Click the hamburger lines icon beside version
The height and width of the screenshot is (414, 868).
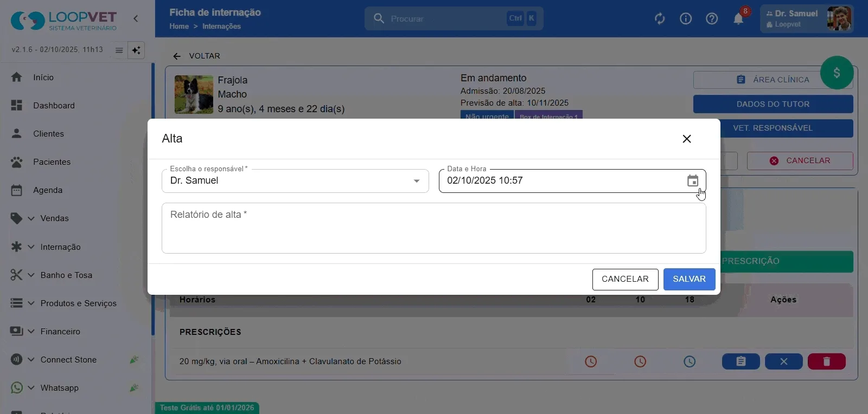[119, 50]
